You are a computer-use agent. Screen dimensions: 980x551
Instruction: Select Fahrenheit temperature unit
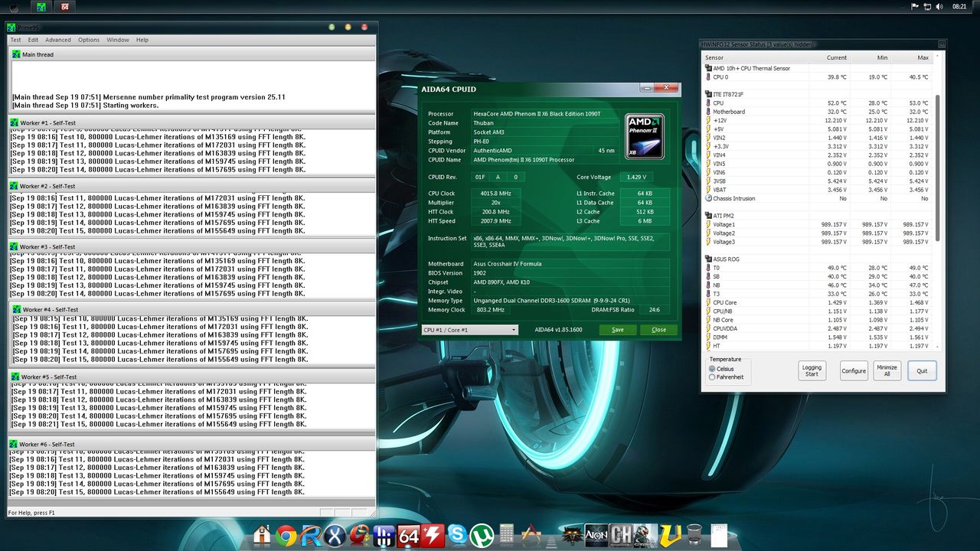point(713,377)
